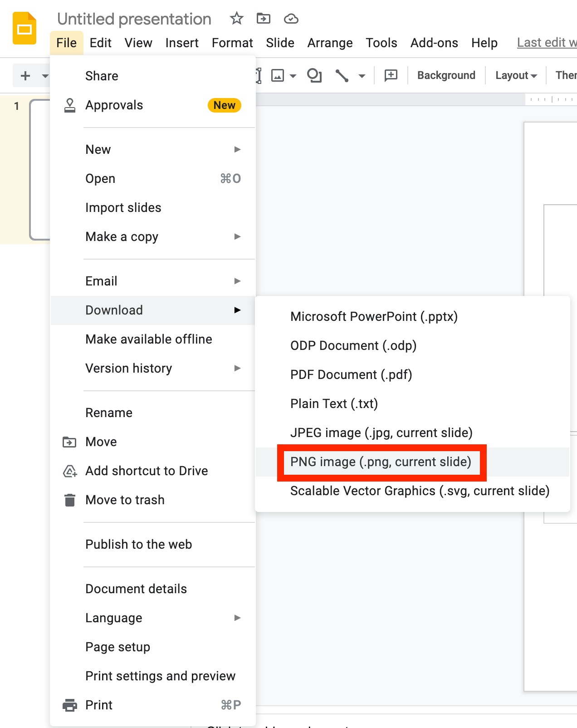Open the Insert menu
The image size is (577, 728).
tap(182, 43)
